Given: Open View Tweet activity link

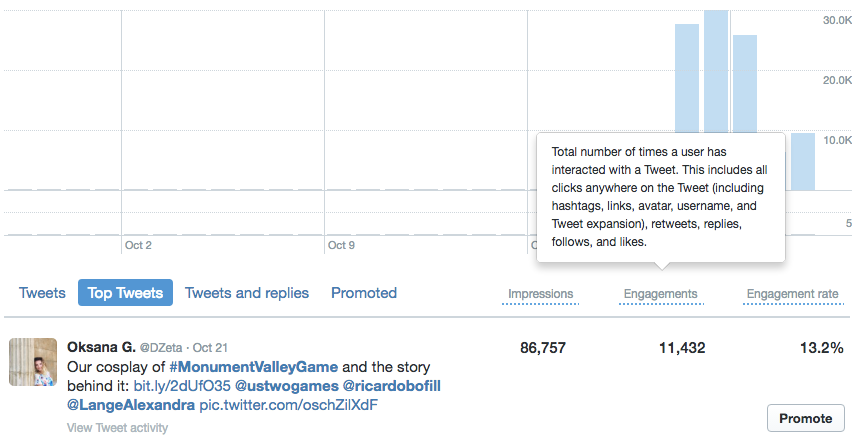Looking at the screenshot, I should point(118,428).
